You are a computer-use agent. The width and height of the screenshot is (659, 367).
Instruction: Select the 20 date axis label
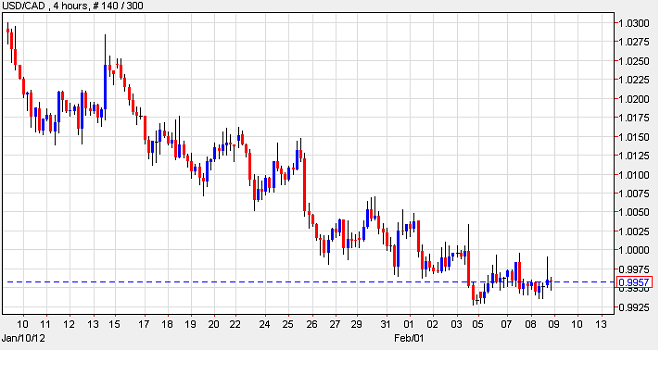pyautogui.click(x=214, y=325)
